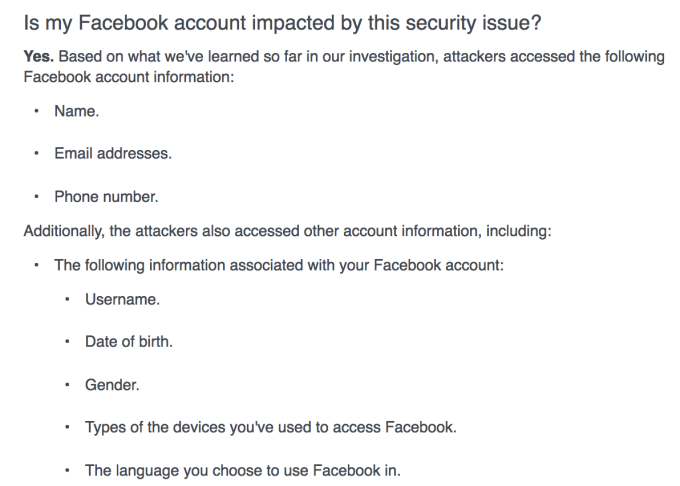The width and height of the screenshot is (680, 486).
Task: Click the bullet point beside "Username."
Action: click(x=66, y=299)
